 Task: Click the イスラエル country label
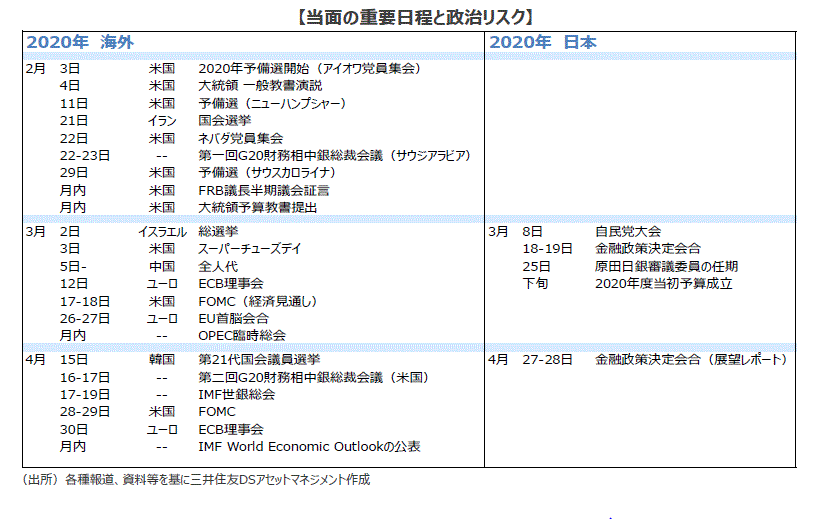point(161,231)
